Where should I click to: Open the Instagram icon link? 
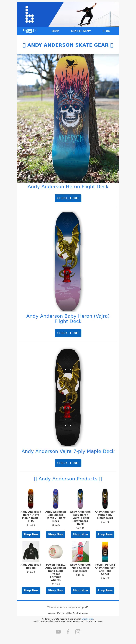point(78,632)
